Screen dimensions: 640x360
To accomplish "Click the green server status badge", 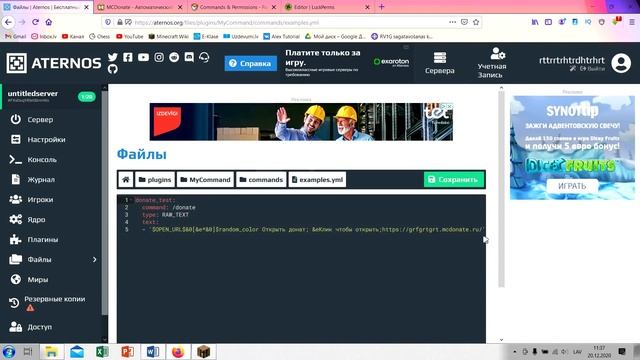I will (x=87, y=97).
